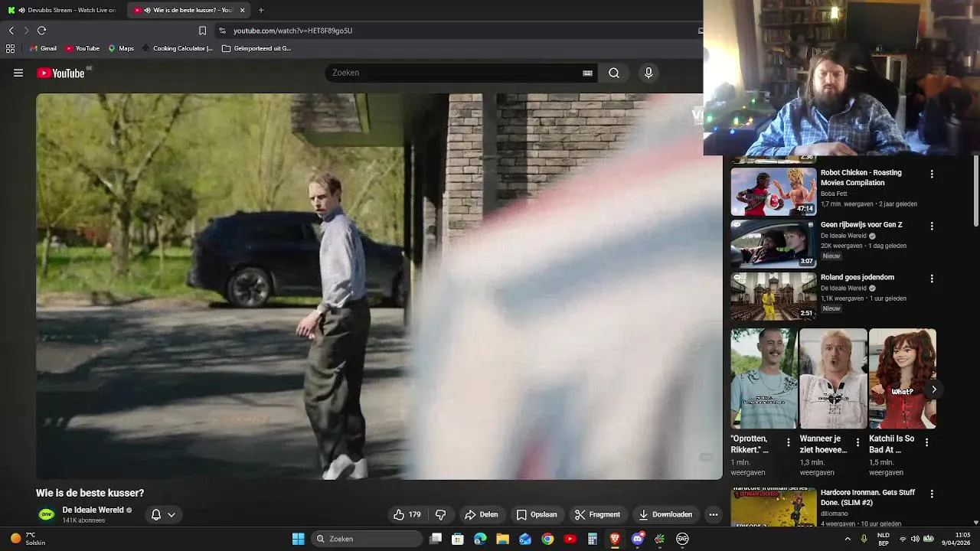
Task: Open Katchii Is So Bad At short
Action: pos(902,379)
